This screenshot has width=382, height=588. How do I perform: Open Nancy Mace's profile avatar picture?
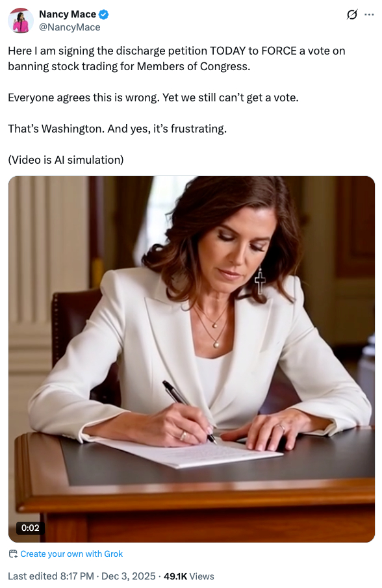point(21,20)
